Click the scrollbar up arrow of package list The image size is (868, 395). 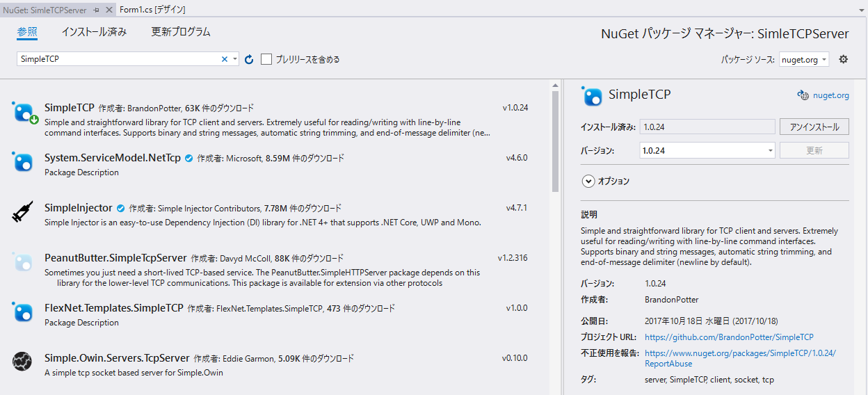pyautogui.click(x=555, y=86)
